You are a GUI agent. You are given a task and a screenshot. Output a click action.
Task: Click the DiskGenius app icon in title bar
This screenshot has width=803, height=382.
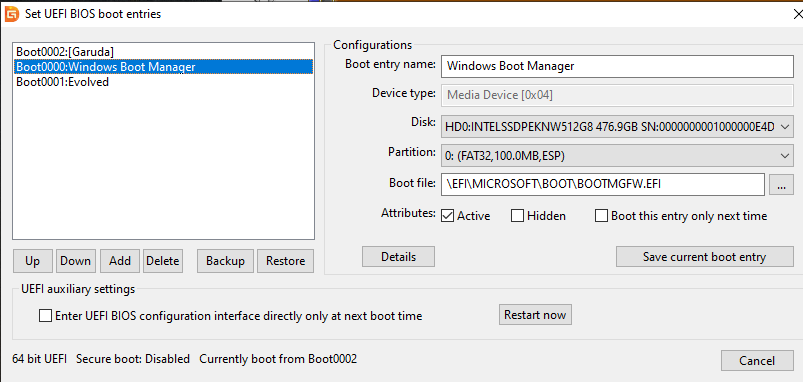11,14
